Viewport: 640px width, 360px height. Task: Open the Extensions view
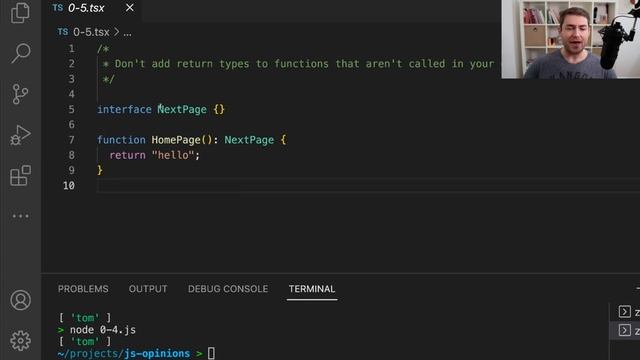20,176
